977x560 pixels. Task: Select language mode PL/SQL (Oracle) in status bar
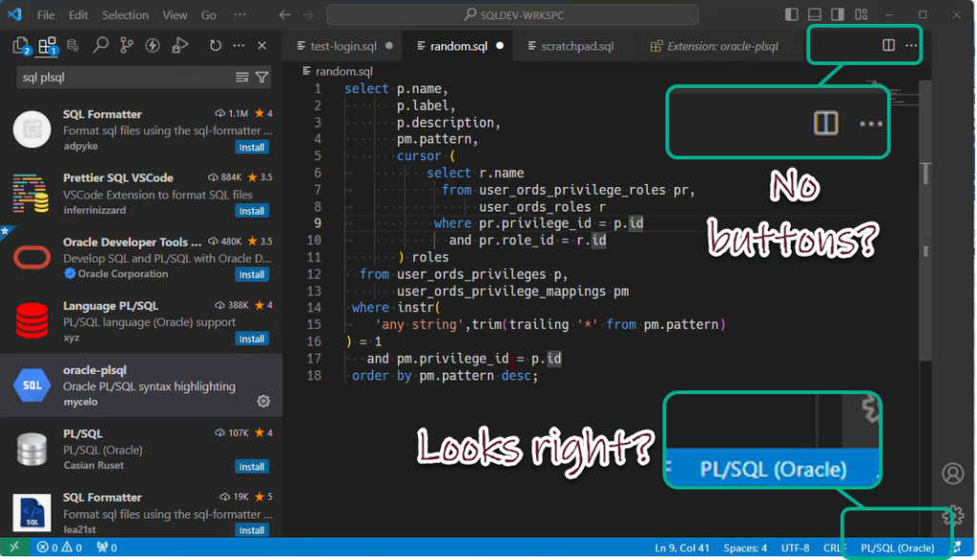pos(897,549)
